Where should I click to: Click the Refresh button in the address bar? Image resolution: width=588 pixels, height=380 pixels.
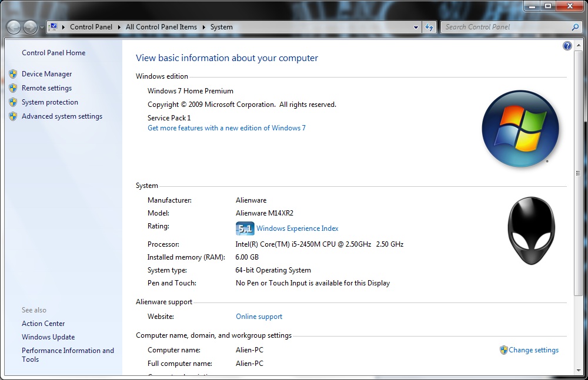pos(429,27)
